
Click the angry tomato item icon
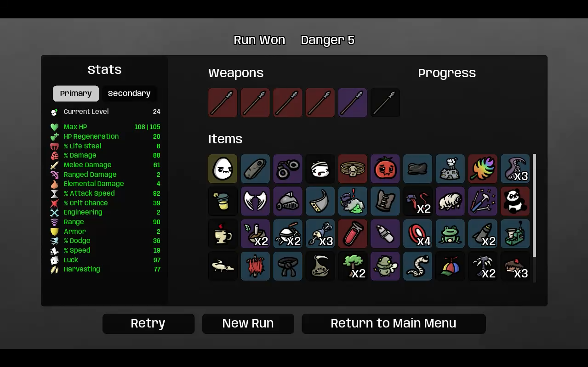point(385,169)
